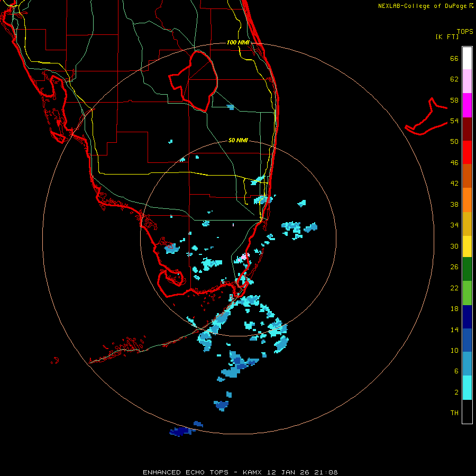Click the 22 value on the legend
The image size is (476, 476).
pyautogui.click(x=454, y=288)
